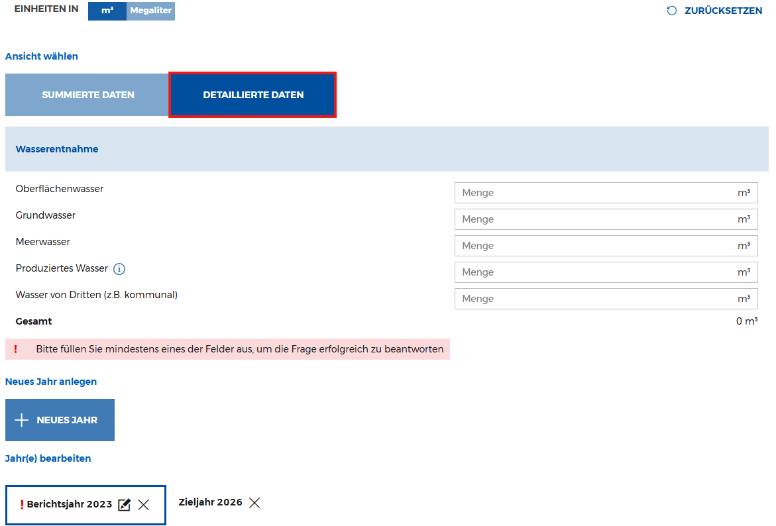The width and height of the screenshot is (776, 526).
Task: Select the Berichtsjahr 2023 year entry
Action: (69, 505)
